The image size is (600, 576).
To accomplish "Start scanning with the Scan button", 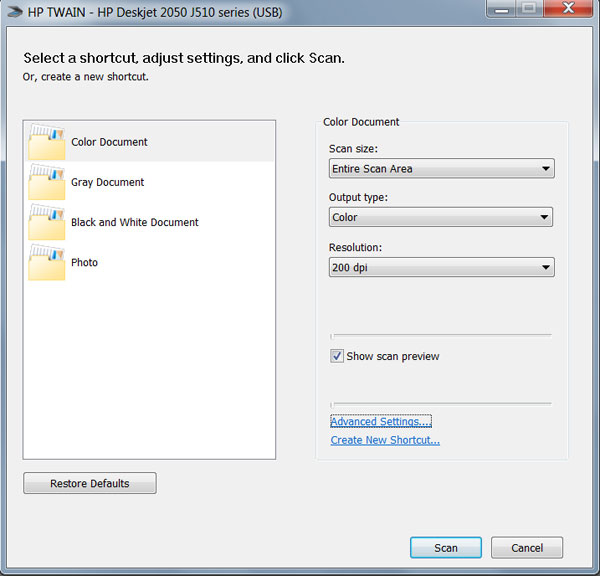I will click(x=446, y=548).
